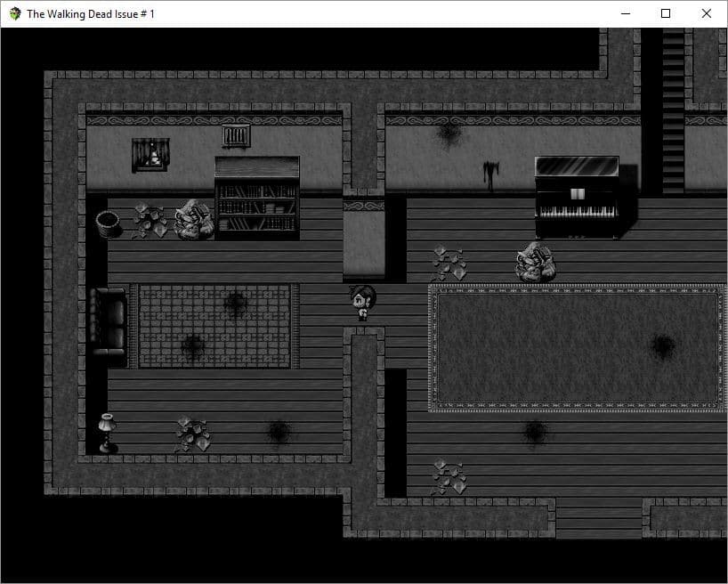The height and width of the screenshot is (584, 728).
Task: Click the upright piano
Action: coord(577,197)
